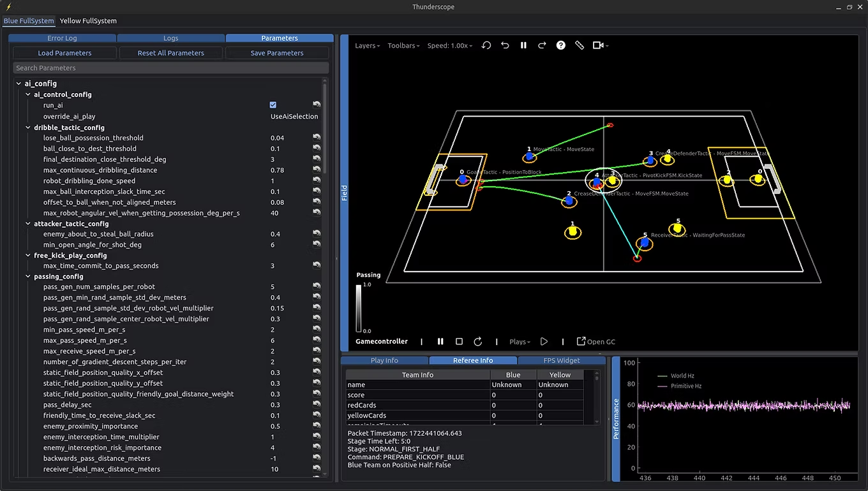Select the ruler measurement tool icon

pos(580,45)
